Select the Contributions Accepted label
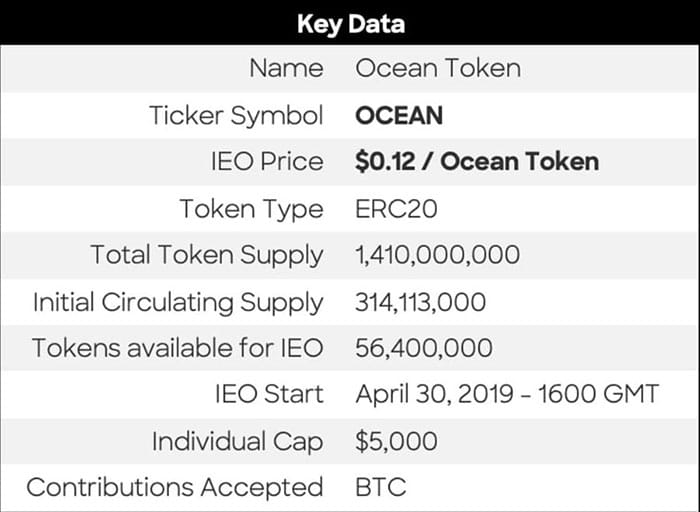Image resolution: width=700 pixels, height=512 pixels. click(175, 487)
